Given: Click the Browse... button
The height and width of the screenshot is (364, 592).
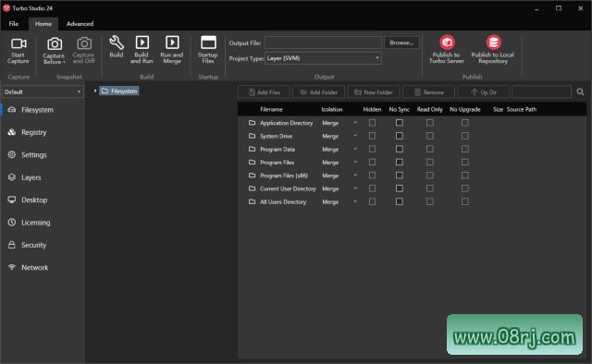Looking at the screenshot, I should click(x=401, y=42).
